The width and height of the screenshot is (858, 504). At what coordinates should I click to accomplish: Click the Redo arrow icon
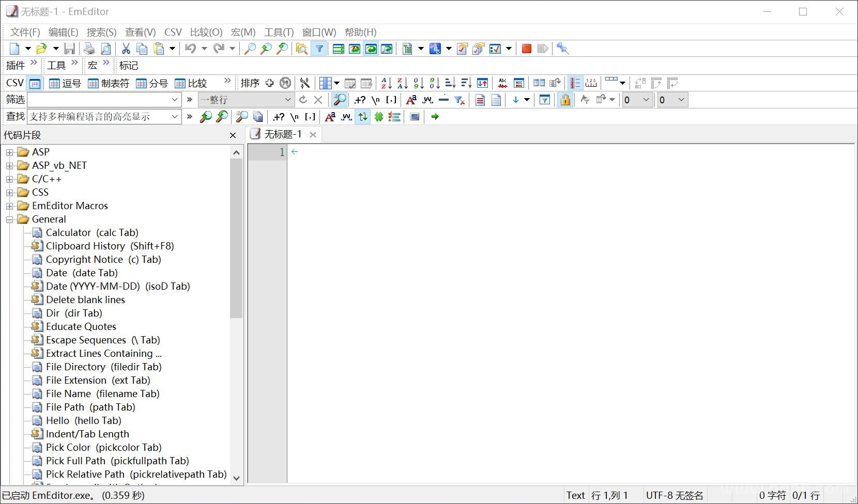pyautogui.click(x=219, y=49)
